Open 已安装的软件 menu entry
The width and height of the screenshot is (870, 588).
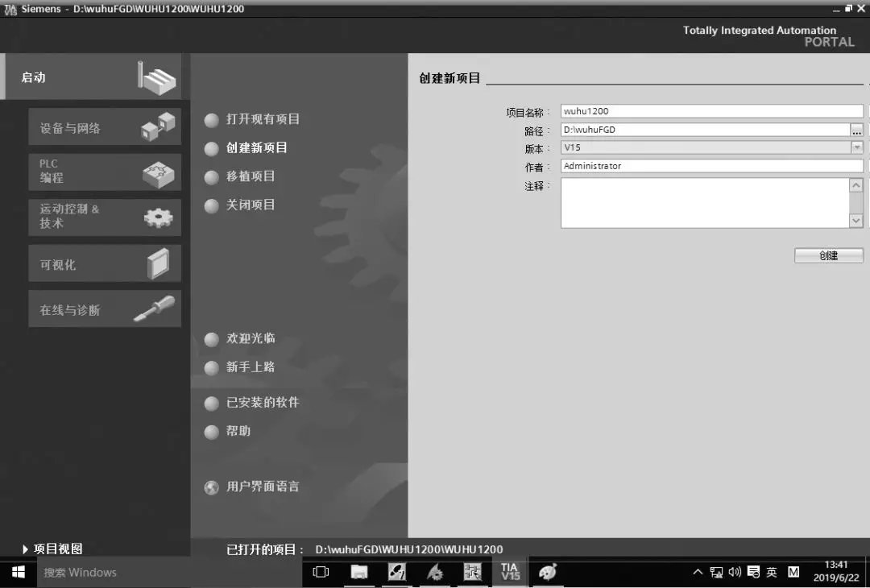click(x=262, y=403)
